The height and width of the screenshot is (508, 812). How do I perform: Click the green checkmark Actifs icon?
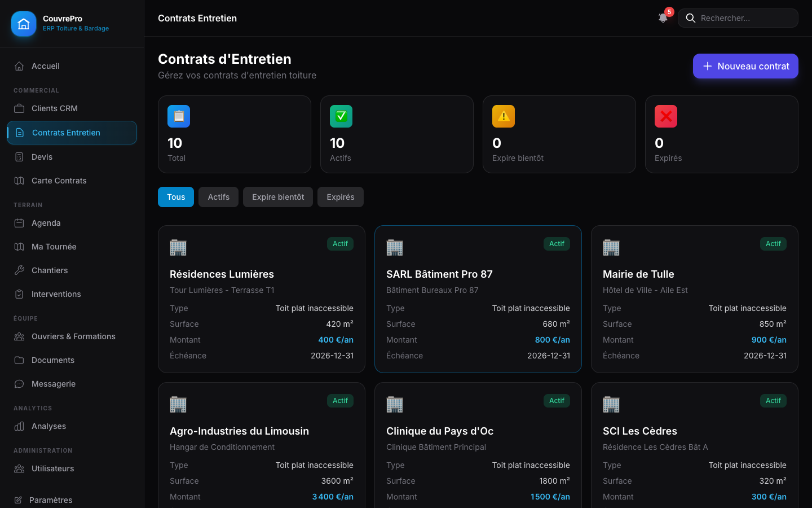[341, 116]
